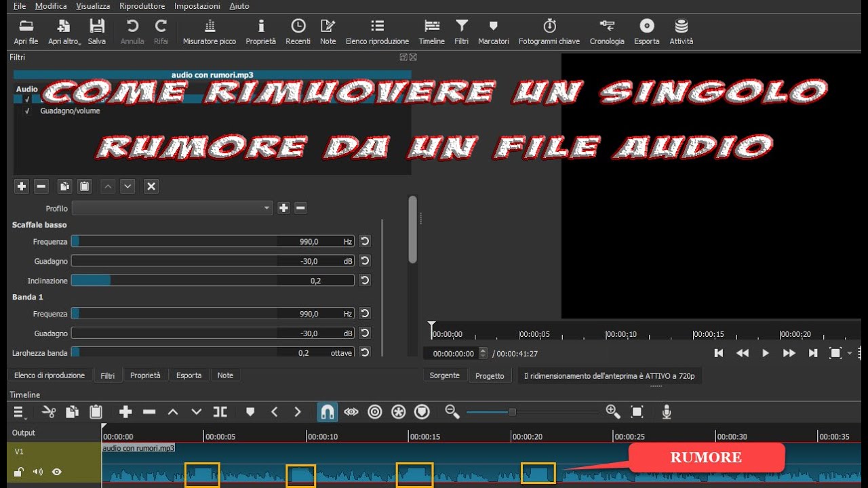Deselect filter with the X button
868x488 pixels.
[x=151, y=186]
